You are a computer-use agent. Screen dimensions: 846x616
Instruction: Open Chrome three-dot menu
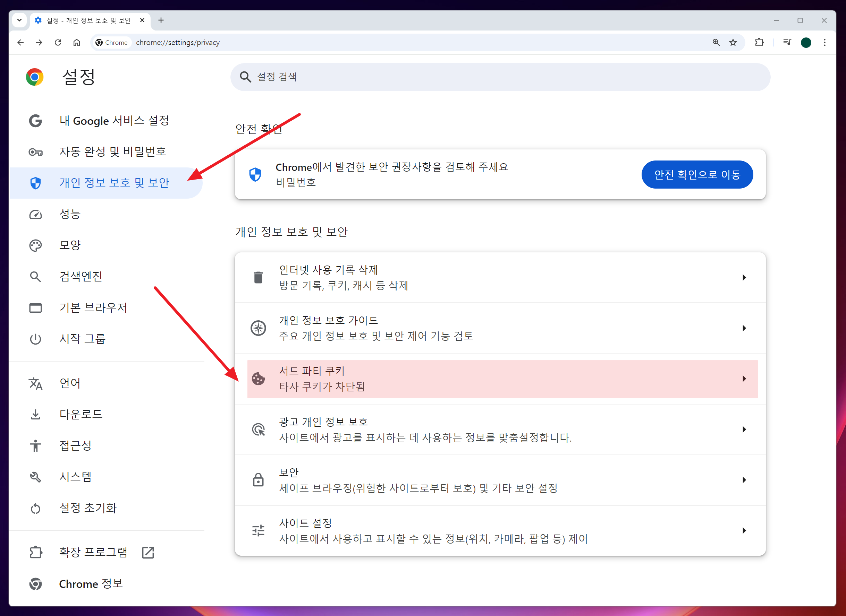[824, 43]
